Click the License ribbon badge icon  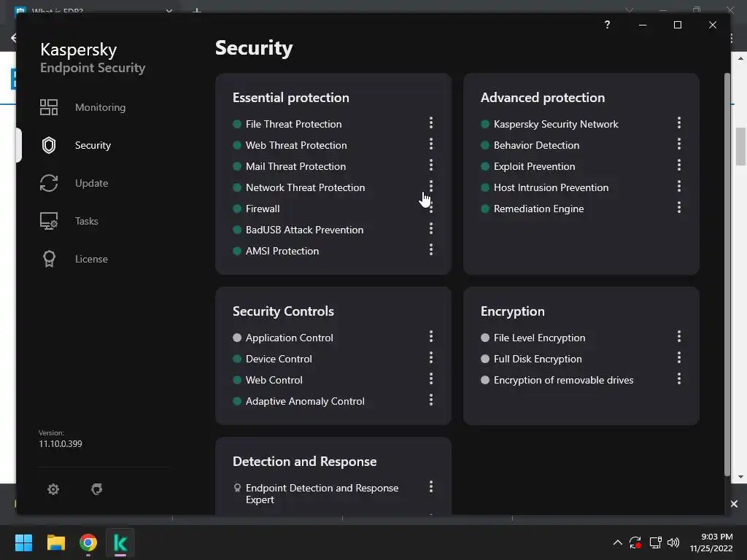pyautogui.click(x=49, y=259)
